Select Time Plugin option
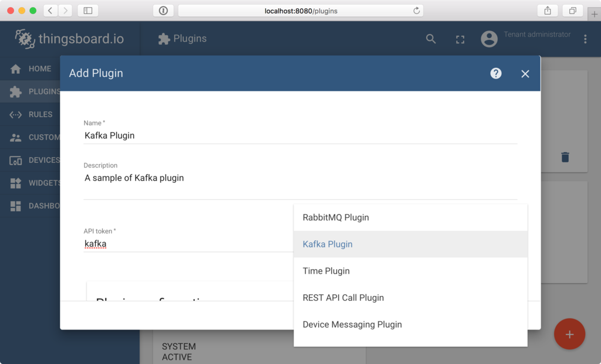Screen dimensions: 601x364 coord(410,271)
